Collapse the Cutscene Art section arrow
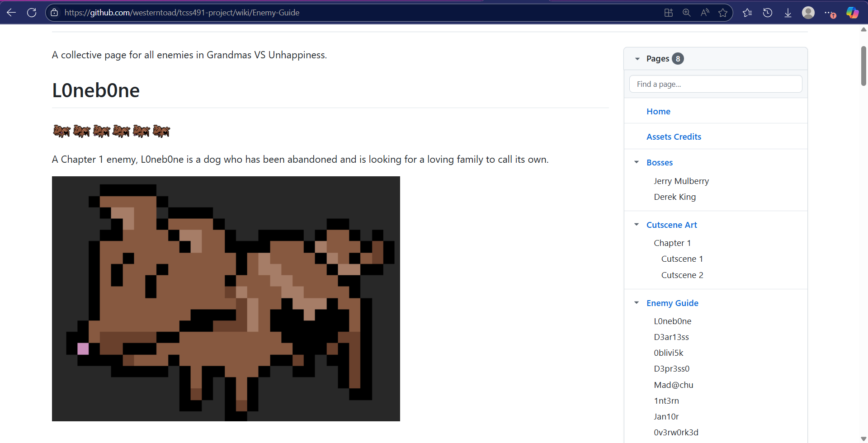Screen dimensions: 868x443 [637, 225]
